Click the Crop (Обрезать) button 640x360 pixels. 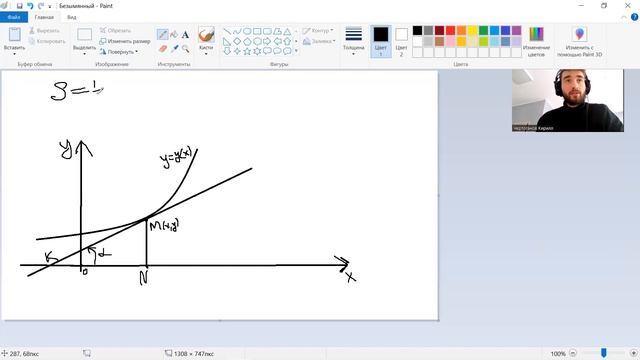116,31
